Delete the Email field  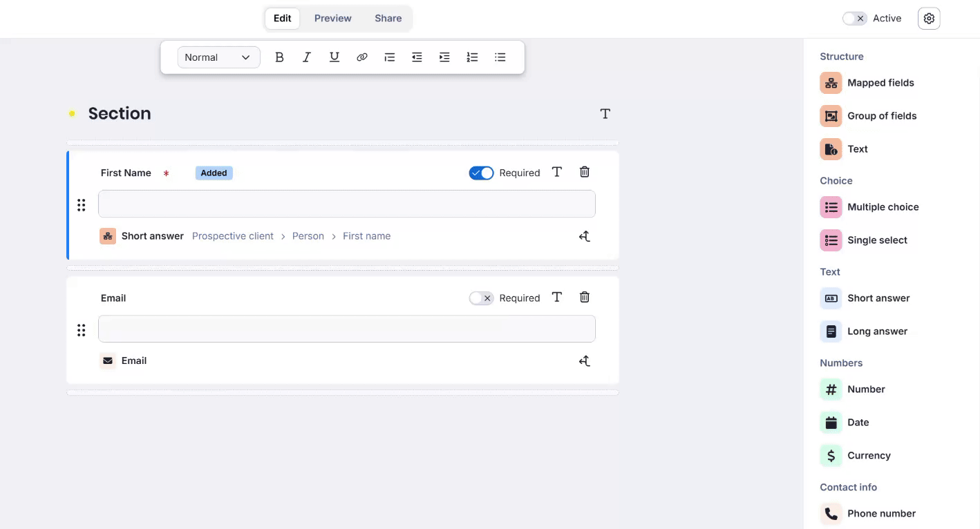[585, 297]
